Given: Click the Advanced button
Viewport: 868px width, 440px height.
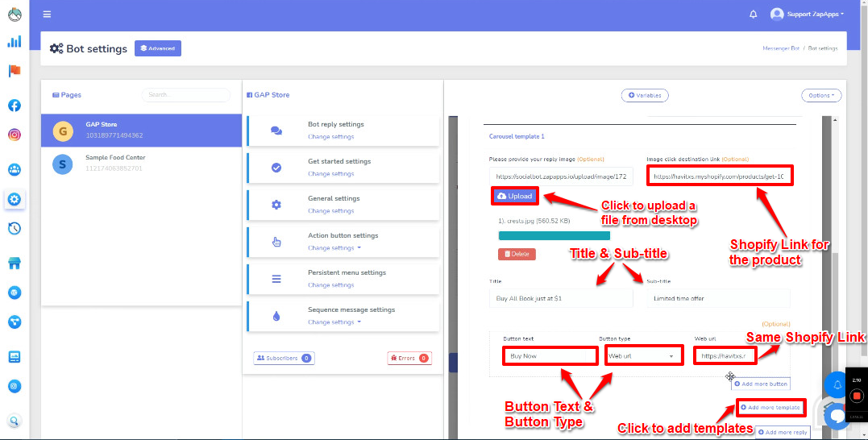Looking at the screenshot, I should pyautogui.click(x=158, y=48).
